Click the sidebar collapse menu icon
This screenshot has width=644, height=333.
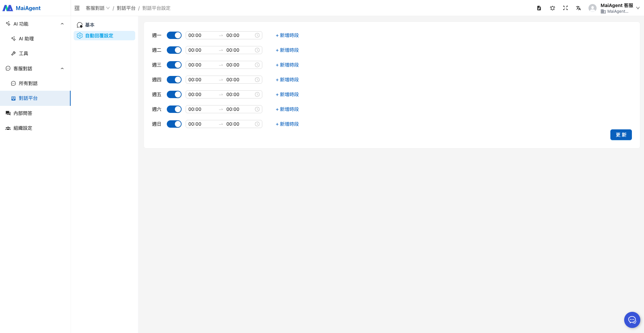[x=77, y=8]
